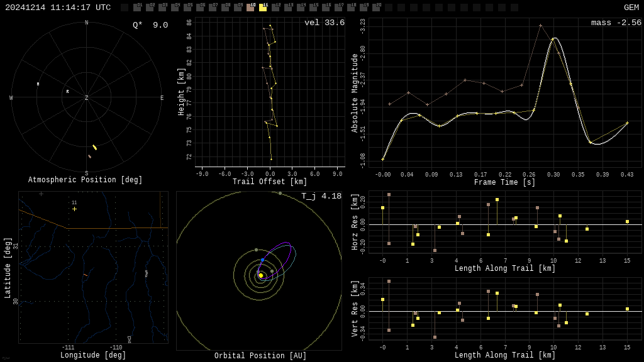
Task: Click the highlighted yellow station box 11
Action: [263, 7]
